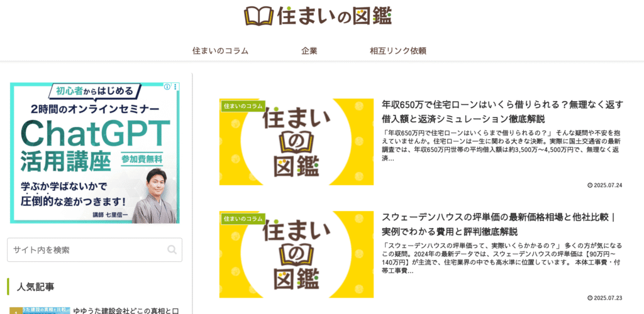Click the clock icon beside 2025.07.24
Screen dimensions: 644x314
tap(590, 185)
